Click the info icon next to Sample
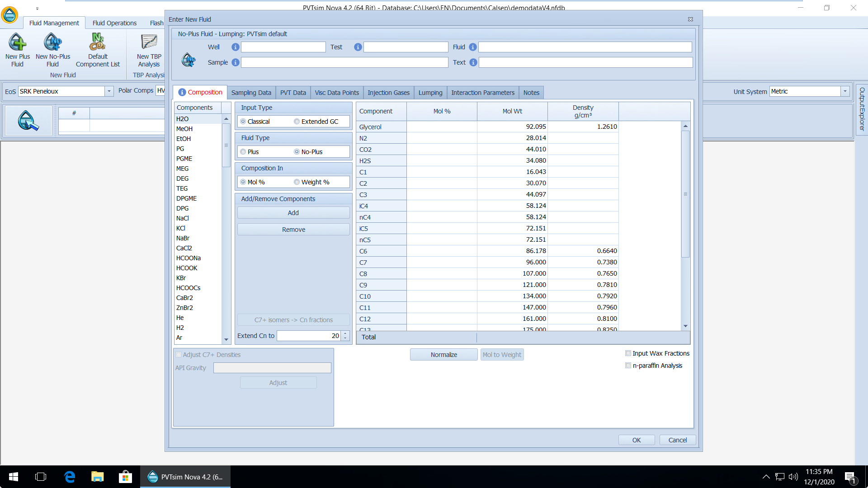868x488 pixels. tap(235, 62)
